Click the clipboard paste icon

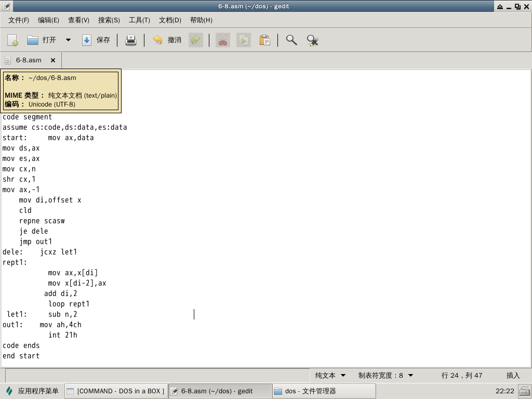[x=264, y=40]
